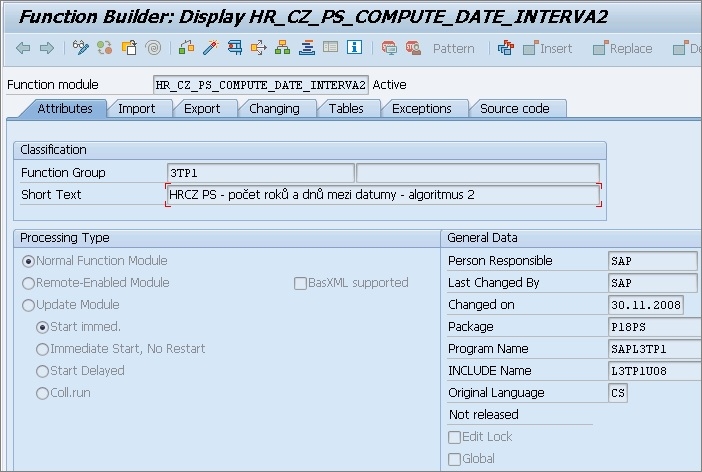The height and width of the screenshot is (472, 702).
Task: Switch to the Import tab
Action: (137, 109)
